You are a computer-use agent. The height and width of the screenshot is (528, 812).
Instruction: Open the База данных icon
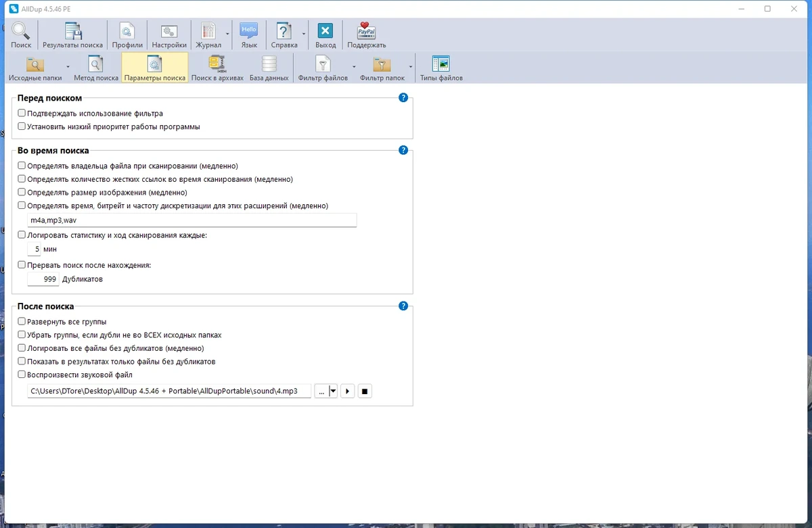[269, 68]
